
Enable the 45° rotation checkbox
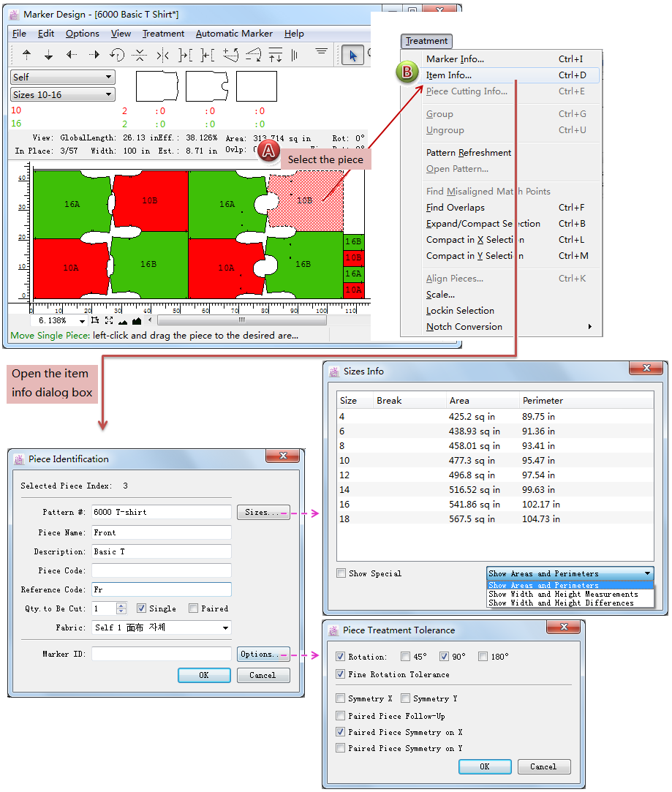406,657
